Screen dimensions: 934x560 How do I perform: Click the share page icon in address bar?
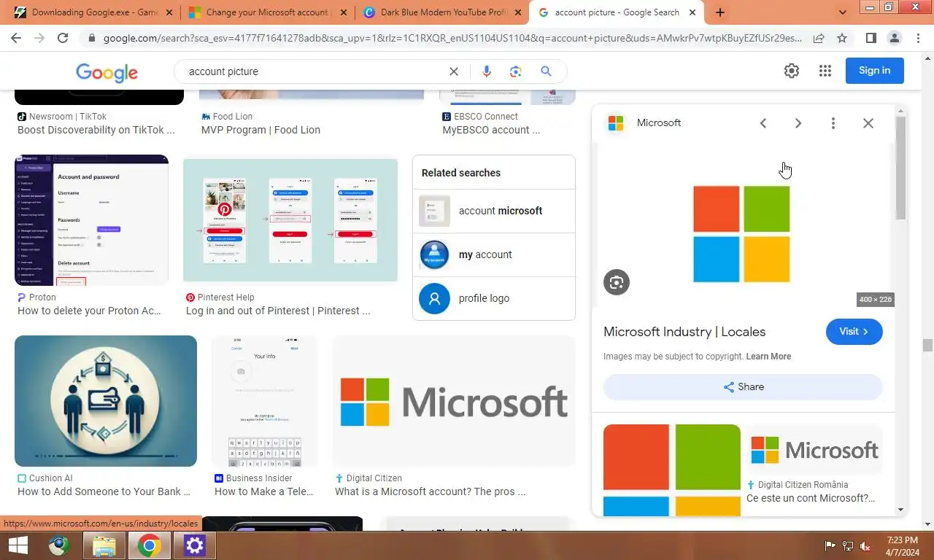click(819, 39)
